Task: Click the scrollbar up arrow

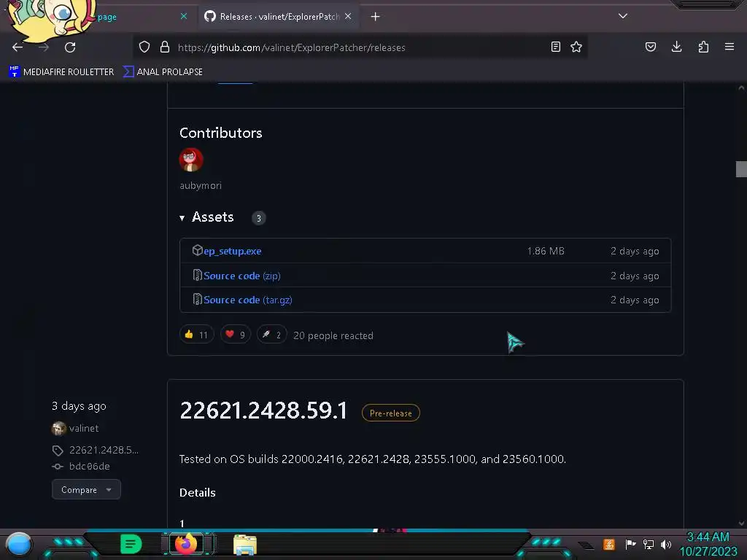Action: tap(741, 88)
